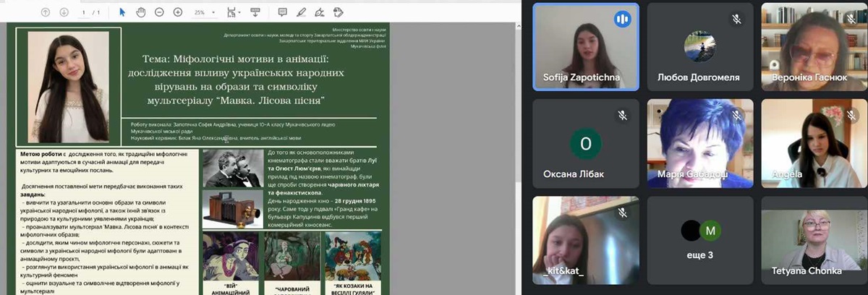
Task: Add a comment with the sticky note tool
Action: click(x=282, y=12)
